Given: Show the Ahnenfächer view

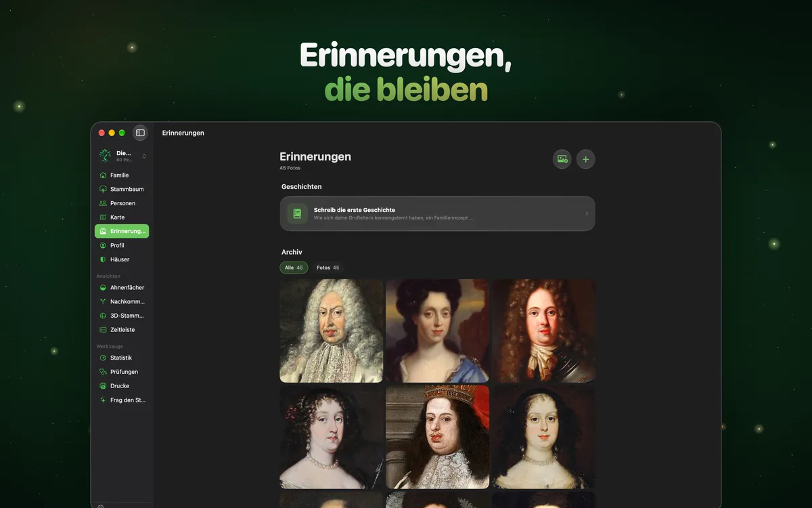Looking at the screenshot, I should 122,287.
